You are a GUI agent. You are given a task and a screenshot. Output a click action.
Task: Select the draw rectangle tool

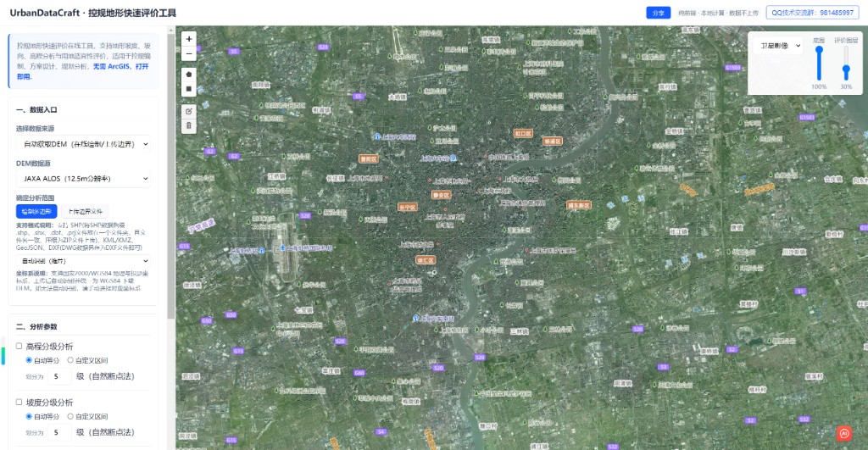(x=188, y=89)
